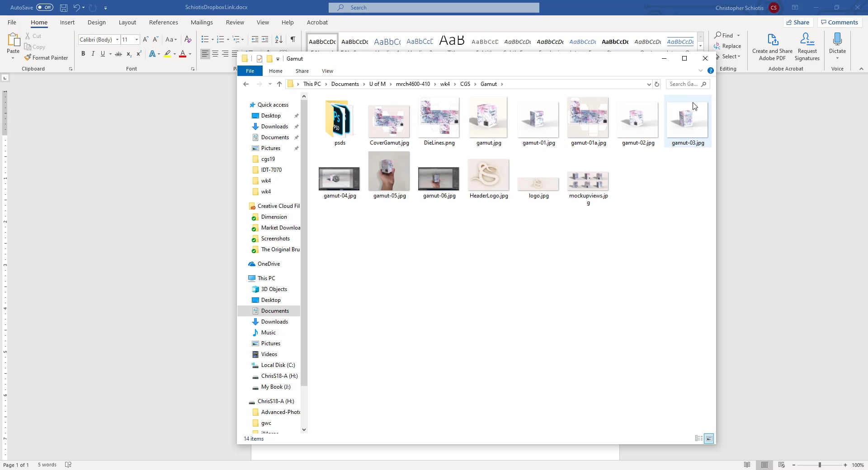Click the Dictate microphone icon
The image size is (868, 470).
tap(837, 39)
